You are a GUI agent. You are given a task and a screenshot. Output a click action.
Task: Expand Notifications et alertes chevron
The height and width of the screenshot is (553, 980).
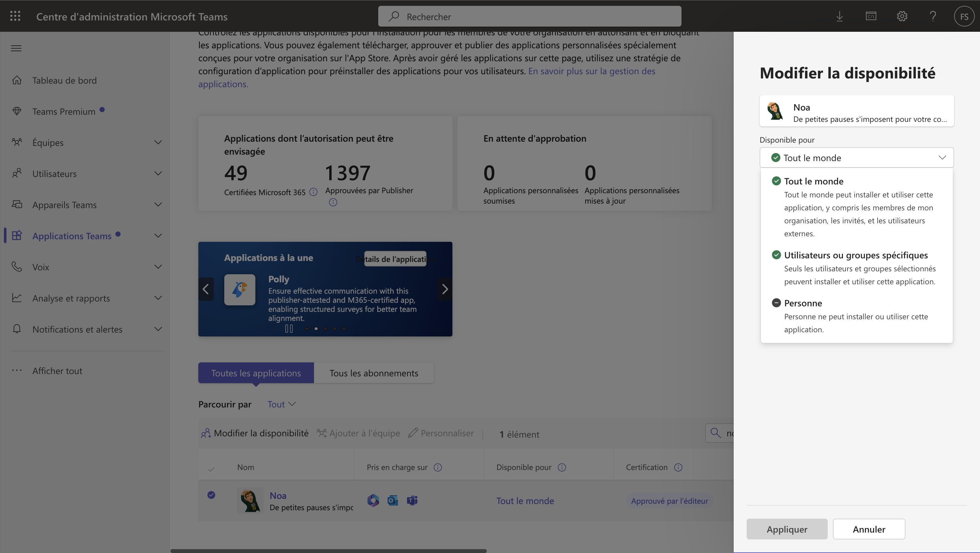tap(158, 329)
